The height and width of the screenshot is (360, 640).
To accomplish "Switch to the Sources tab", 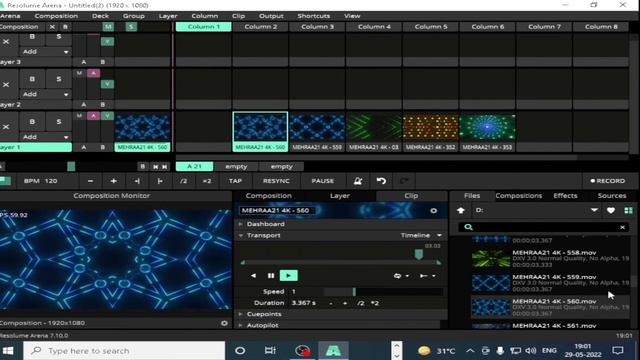I will (x=612, y=196).
